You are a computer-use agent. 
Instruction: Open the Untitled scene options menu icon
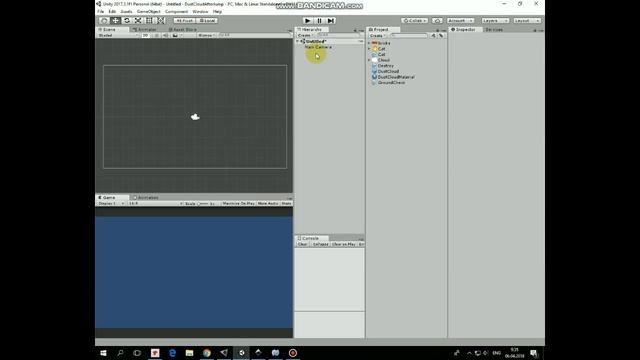[x=360, y=41]
